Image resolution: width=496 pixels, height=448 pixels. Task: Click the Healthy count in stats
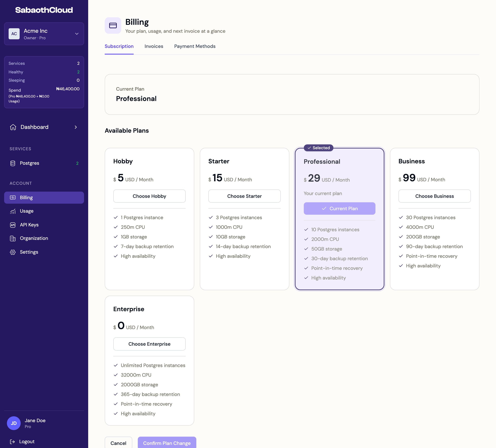click(x=78, y=72)
